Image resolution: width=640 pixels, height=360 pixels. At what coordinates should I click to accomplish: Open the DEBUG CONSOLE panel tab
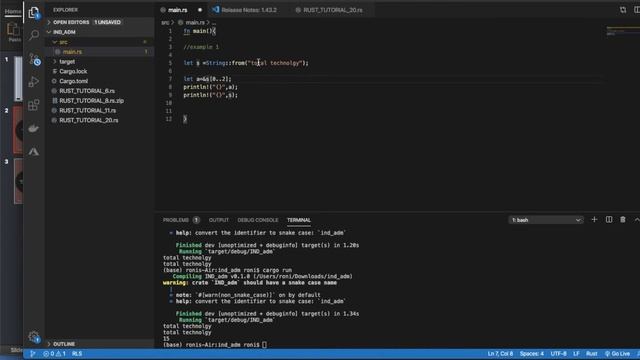pyautogui.click(x=258, y=220)
